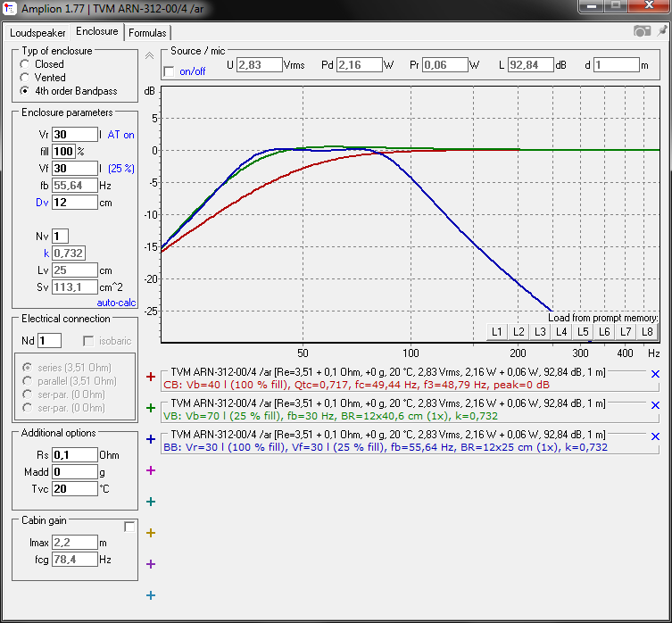Click the Lv vent length field
This screenshot has height=623, width=672.
pyautogui.click(x=75, y=270)
